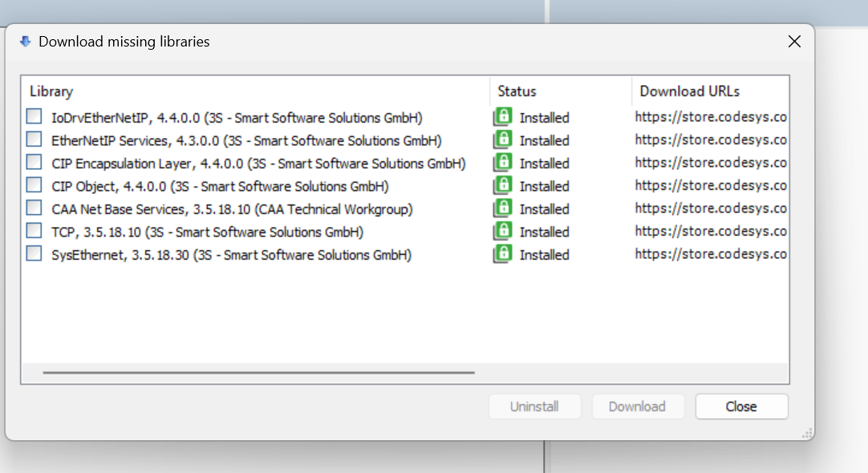Select the TCP 3.5.18.10 checkbox
The height and width of the screenshot is (473, 868).
[34, 230]
